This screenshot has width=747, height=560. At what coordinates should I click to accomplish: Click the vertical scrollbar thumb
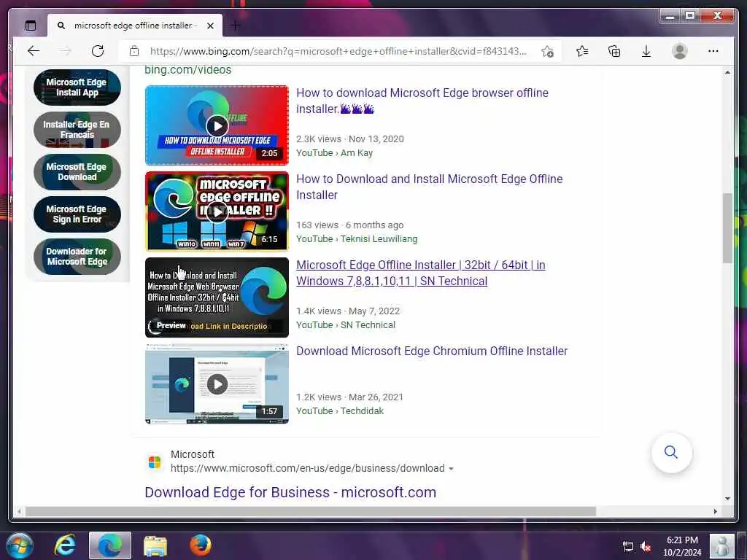(727, 227)
